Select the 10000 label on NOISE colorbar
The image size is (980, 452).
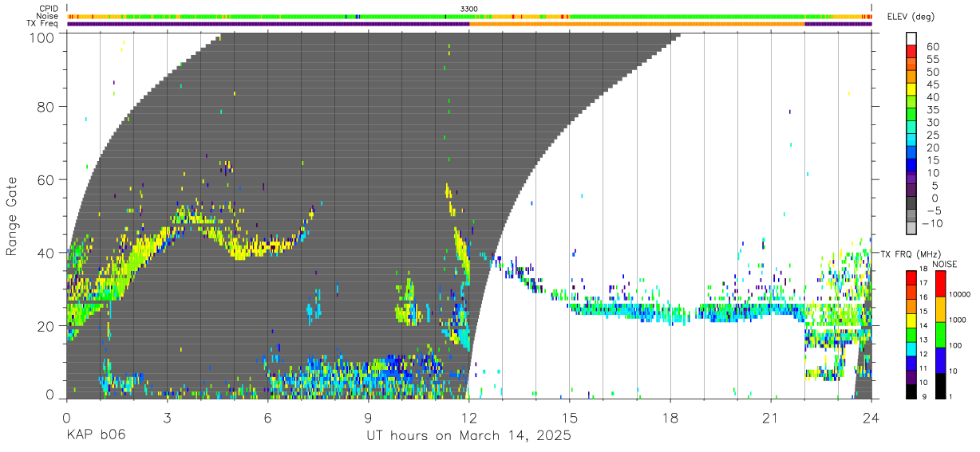959,294
